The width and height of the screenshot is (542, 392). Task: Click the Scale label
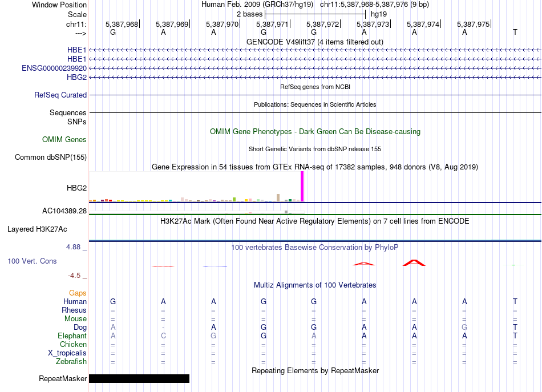[77, 14]
